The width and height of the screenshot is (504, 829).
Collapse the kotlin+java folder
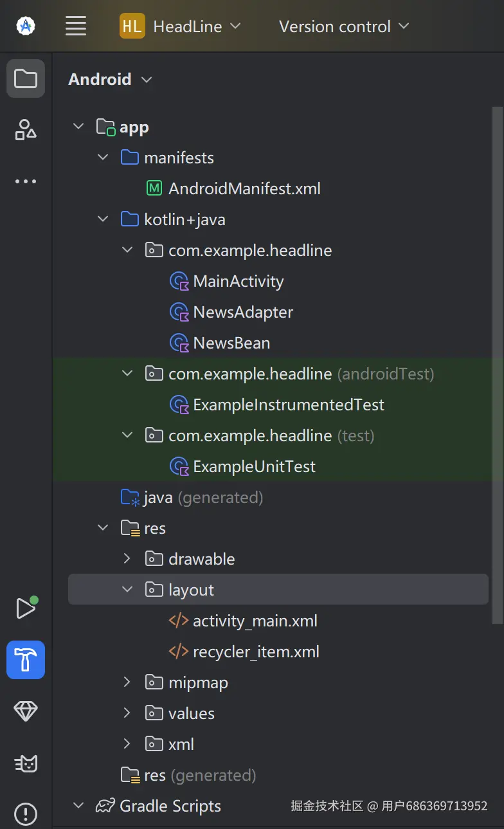103,219
